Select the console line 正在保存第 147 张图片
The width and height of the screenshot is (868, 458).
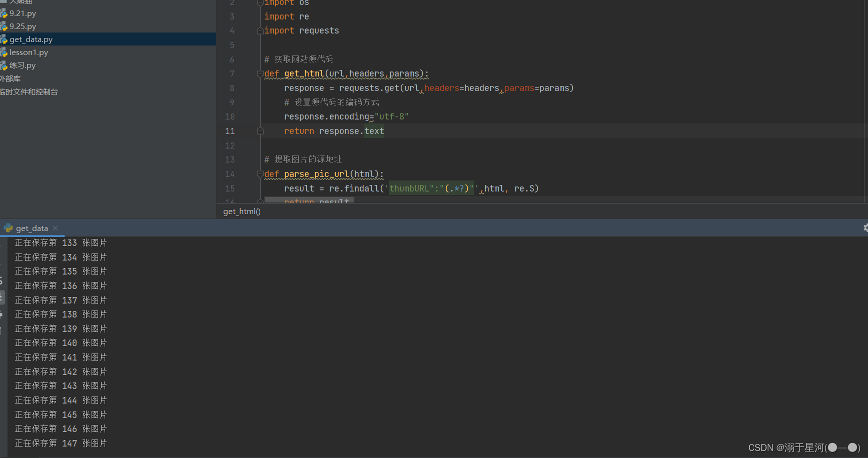(x=60, y=443)
